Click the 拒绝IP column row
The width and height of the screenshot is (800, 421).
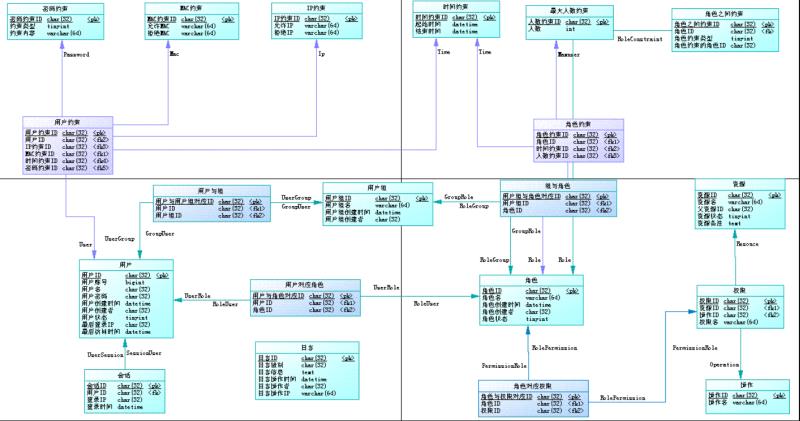316,33
